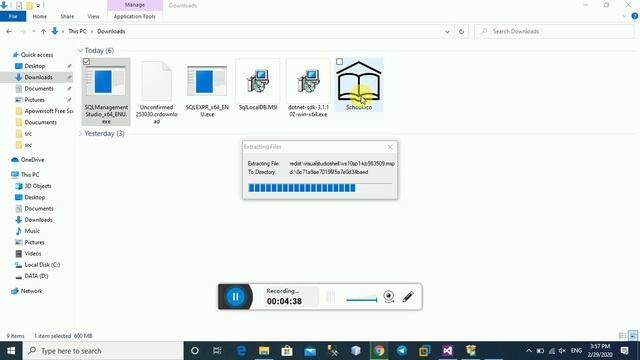Open the pinned Downloads under Quick access
The width and height of the screenshot is (640, 360).
38,77
